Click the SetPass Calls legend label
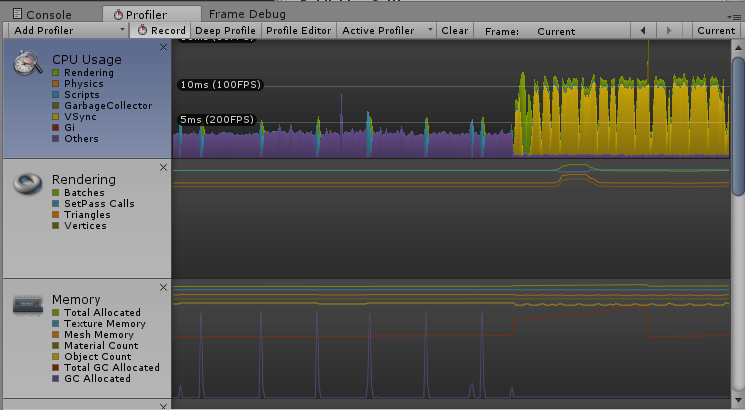This screenshot has width=745, height=410. click(x=99, y=203)
